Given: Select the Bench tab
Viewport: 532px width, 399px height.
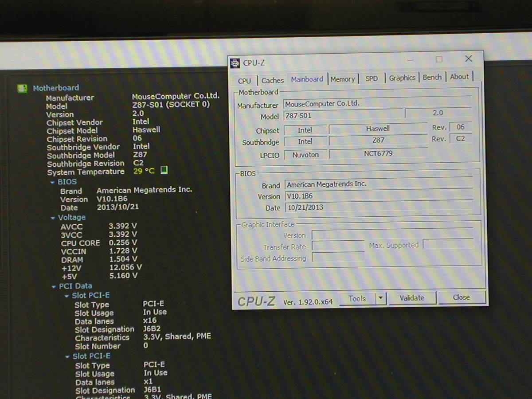Looking at the screenshot, I should 432,77.
